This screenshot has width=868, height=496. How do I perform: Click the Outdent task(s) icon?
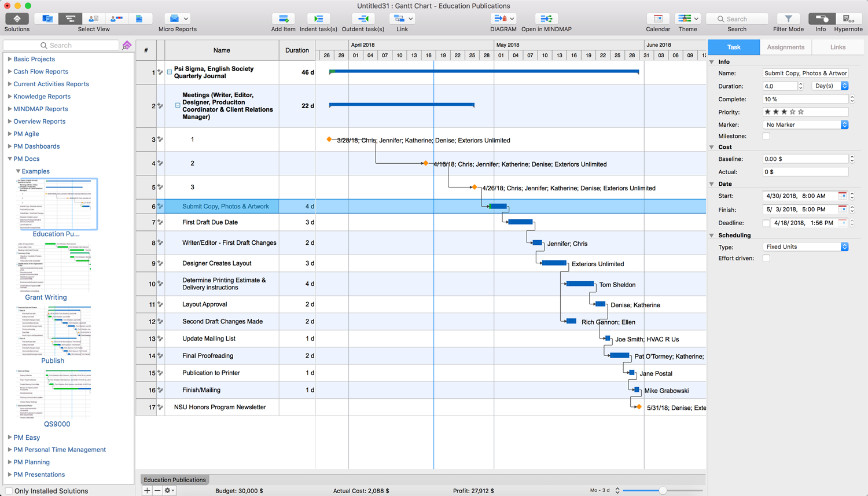pos(363,19)
